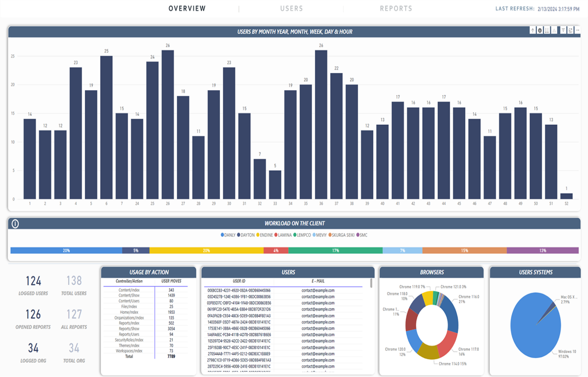Switch to the USERS tab
This screenshot has width=588, height=377.
click(291, 9)
